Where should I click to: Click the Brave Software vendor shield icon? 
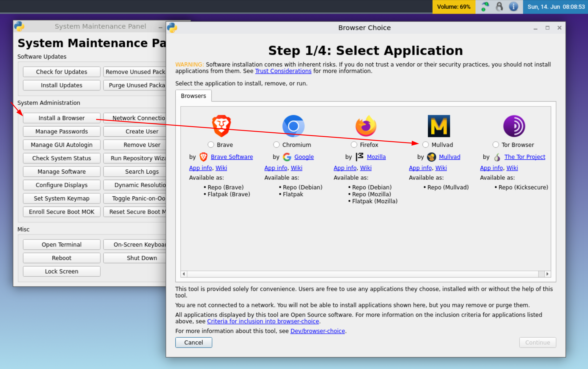click(x=203, y=157)
